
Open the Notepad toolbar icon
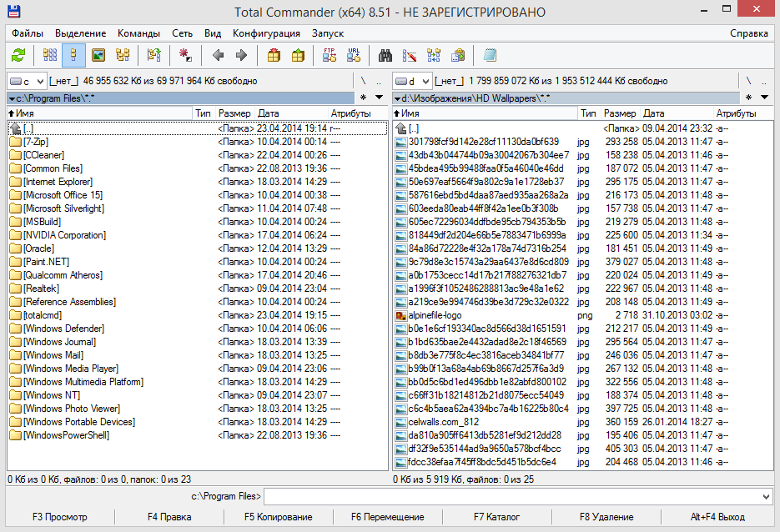490,55
